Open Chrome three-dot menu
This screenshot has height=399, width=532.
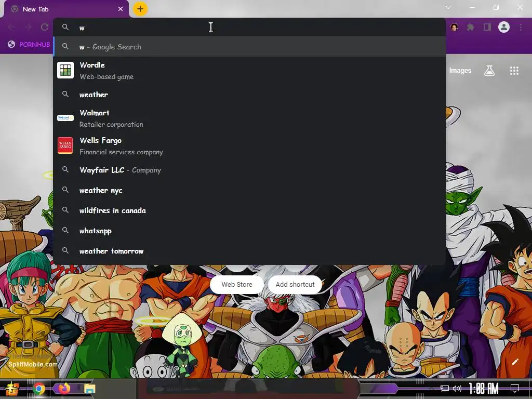pyautogui.click(x=521, y=27)
